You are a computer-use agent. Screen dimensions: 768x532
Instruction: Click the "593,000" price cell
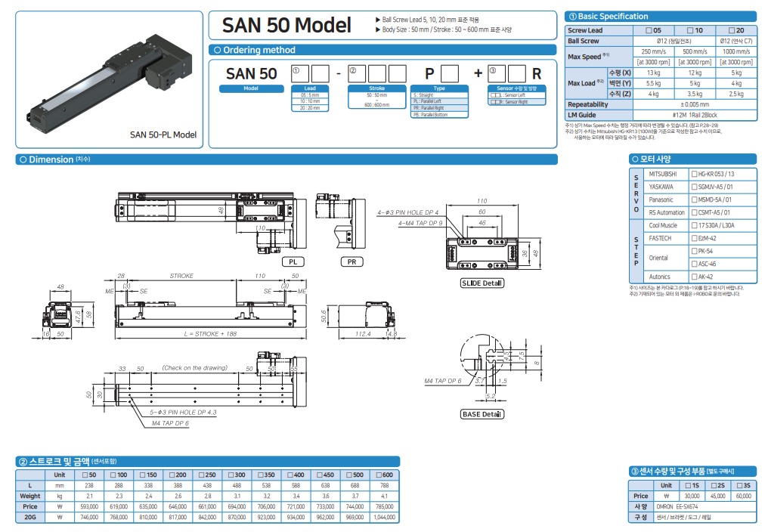point(89,506)
